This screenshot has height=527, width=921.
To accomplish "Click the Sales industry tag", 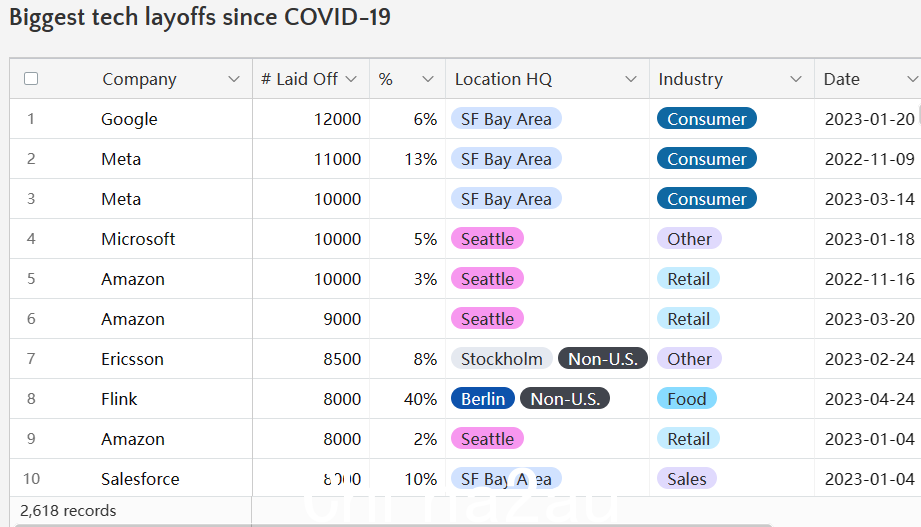I will [x=687, y=478].
